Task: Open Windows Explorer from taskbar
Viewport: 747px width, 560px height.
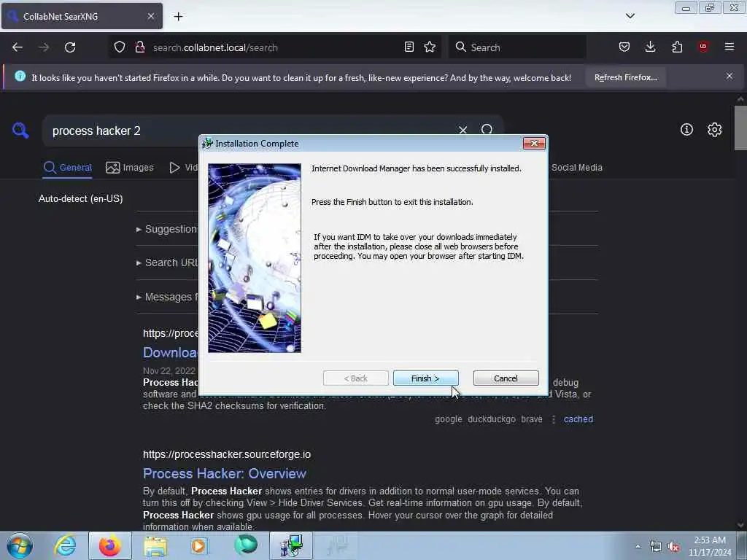Action: (155, 545)
